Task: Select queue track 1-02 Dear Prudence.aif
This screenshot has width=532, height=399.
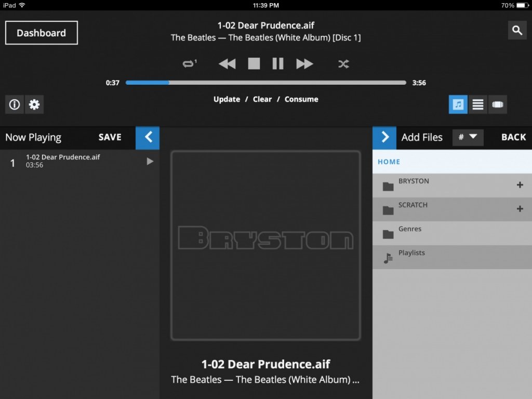Action: (79, 161)
